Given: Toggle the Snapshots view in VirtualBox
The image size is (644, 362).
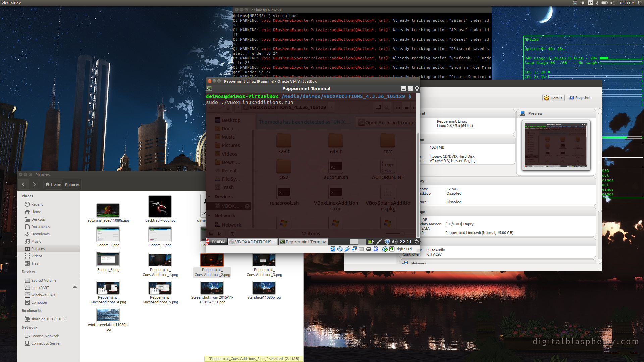Looking at the screenshot, I should [580, 98].
